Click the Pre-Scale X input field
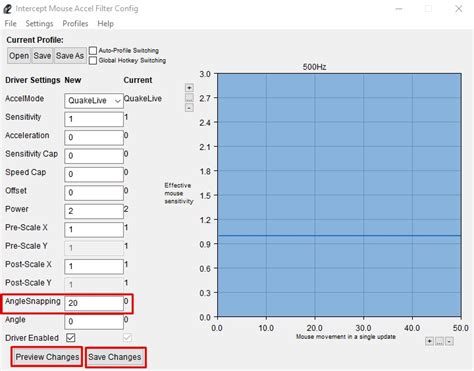This screenshot has height=371, width=474. coord(94,229)
